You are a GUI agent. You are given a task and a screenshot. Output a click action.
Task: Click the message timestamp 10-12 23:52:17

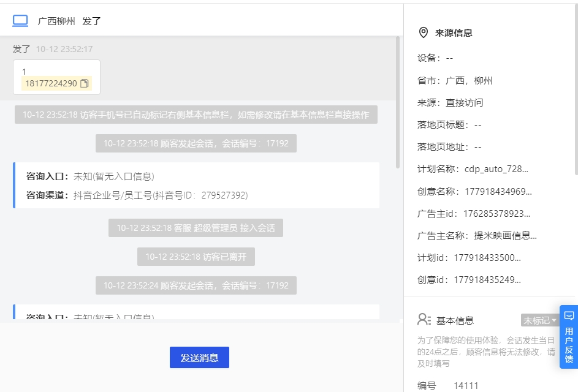[64, 49]
